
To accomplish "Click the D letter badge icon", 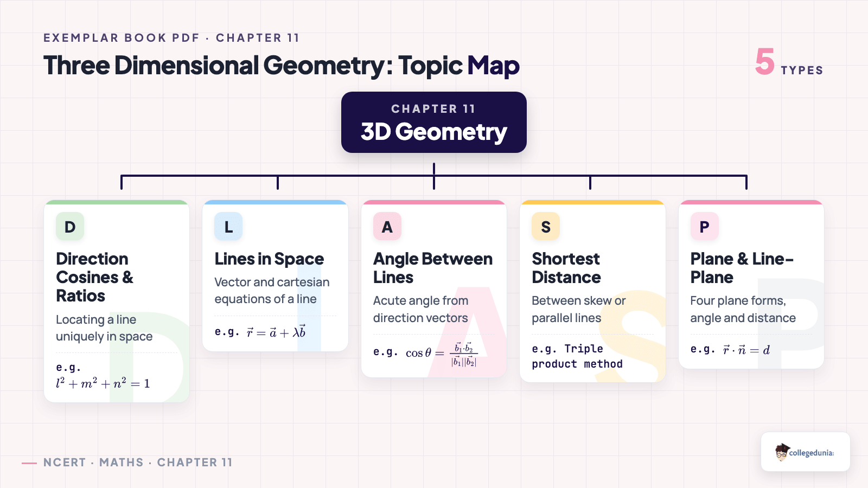I will coord(70,227).
